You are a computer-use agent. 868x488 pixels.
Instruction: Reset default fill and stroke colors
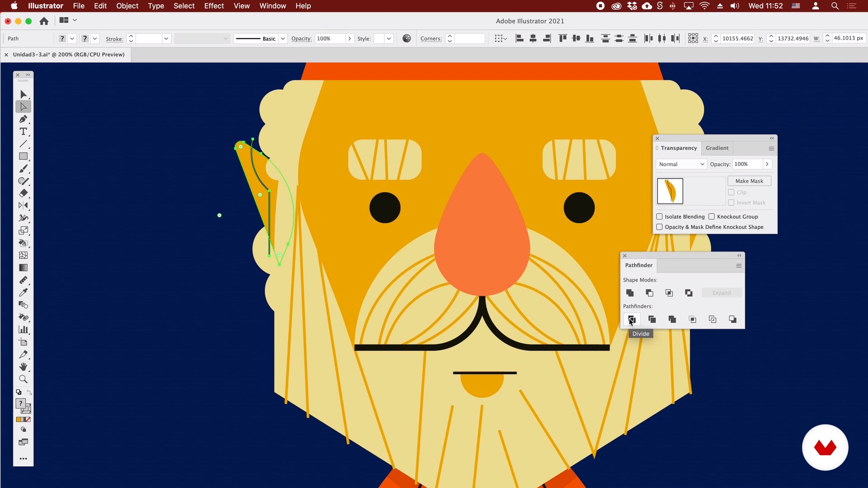[19, 392]
